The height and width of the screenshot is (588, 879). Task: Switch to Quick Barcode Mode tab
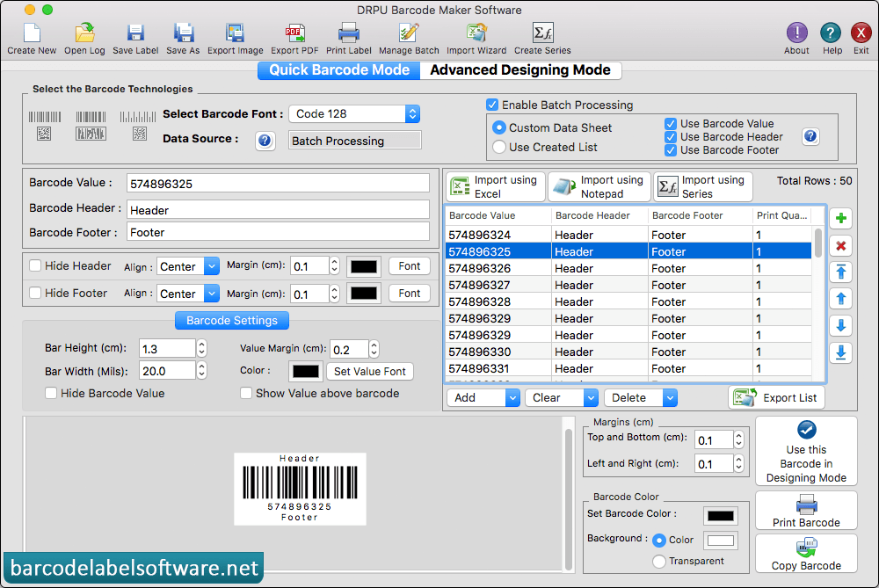pyautogui.click(x=339, y=70)
